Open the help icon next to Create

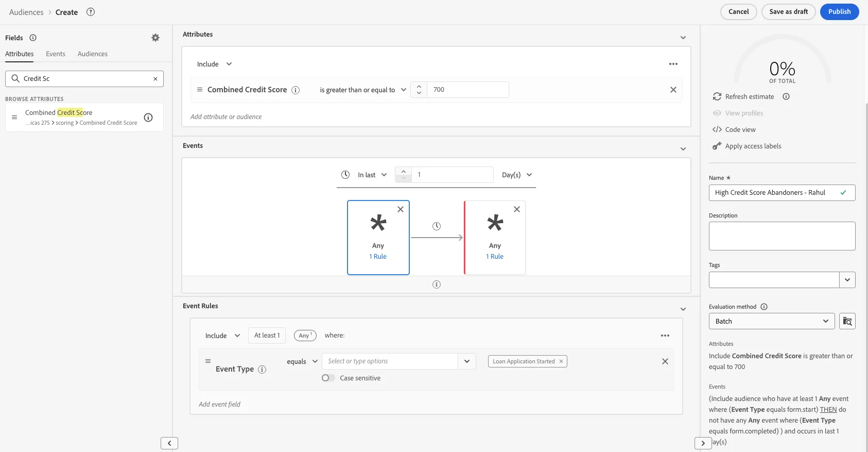coord(91,12)
